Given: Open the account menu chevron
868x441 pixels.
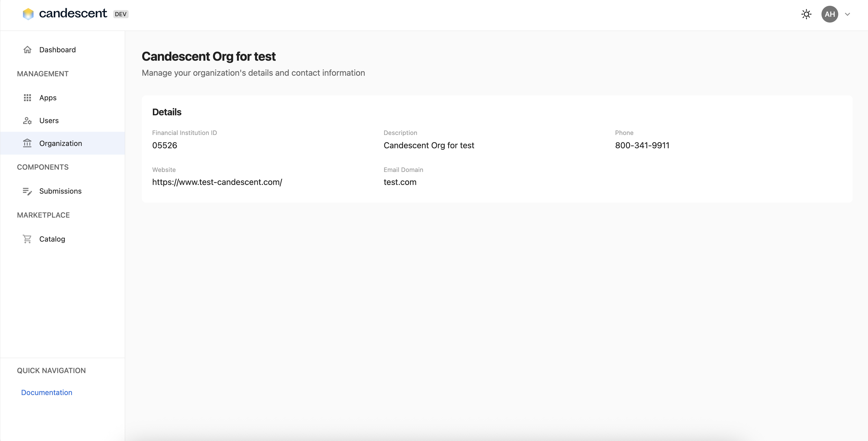Looking at the screenshot, I should [848, 14].
